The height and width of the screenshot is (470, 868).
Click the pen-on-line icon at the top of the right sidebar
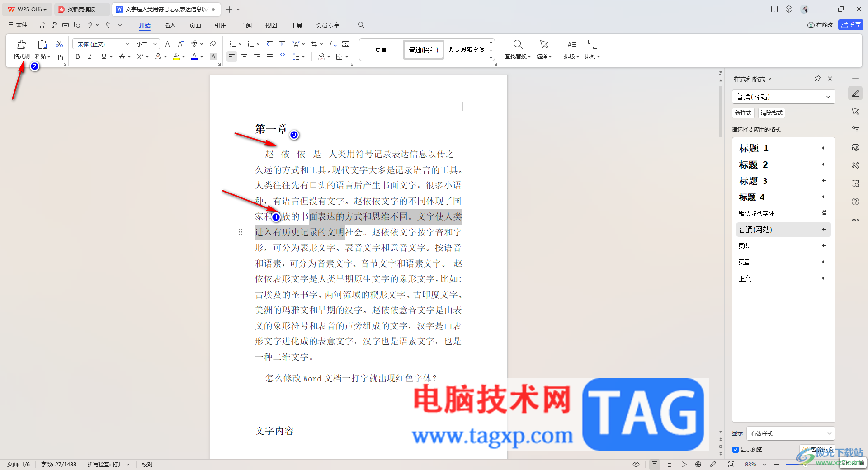pyautogui.click(x=855, y=93)
